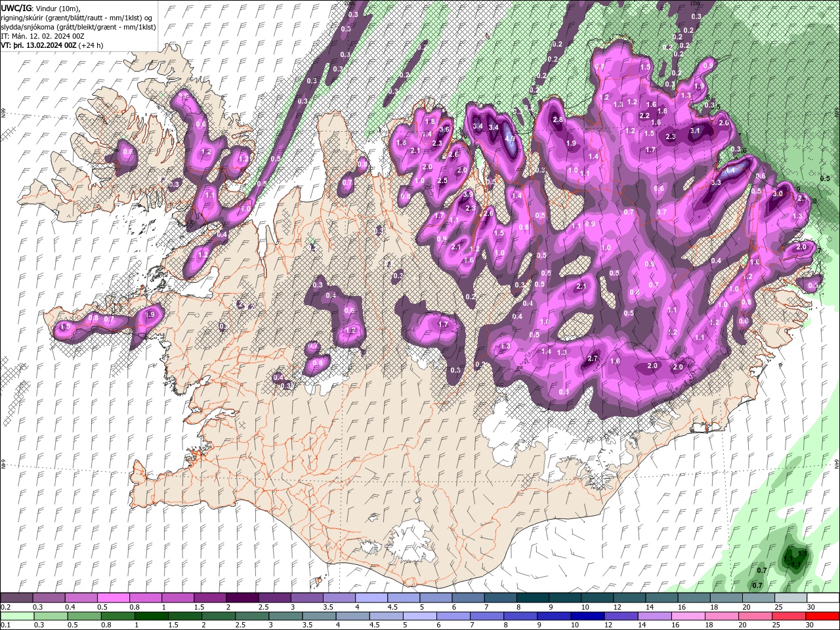Click the 1.9 value on Snæfellsnes peninsula
The image size is (840, 630).
151,315
